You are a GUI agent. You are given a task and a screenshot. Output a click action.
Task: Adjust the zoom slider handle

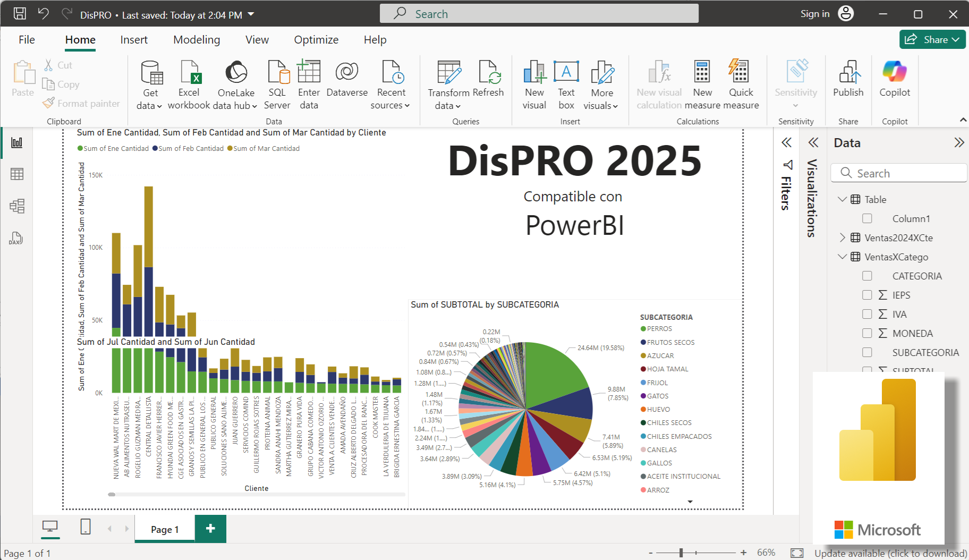(681, 553)
